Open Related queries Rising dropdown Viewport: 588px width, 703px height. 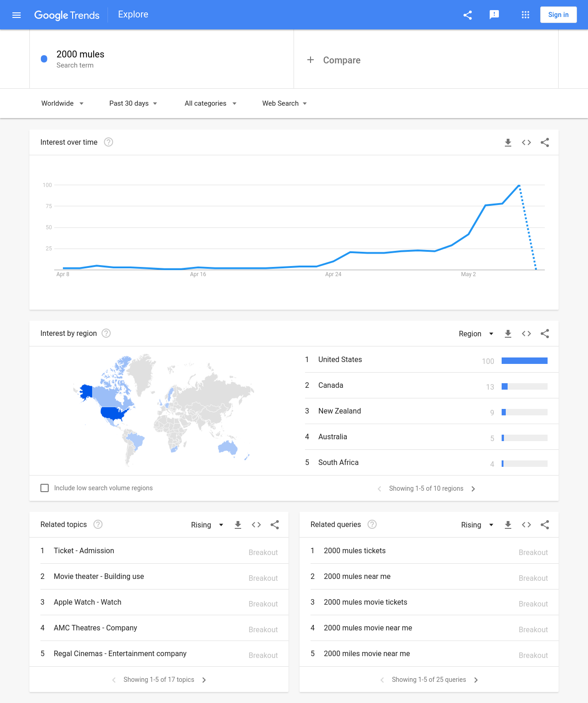pyautogui.click(x=477, y=525)
